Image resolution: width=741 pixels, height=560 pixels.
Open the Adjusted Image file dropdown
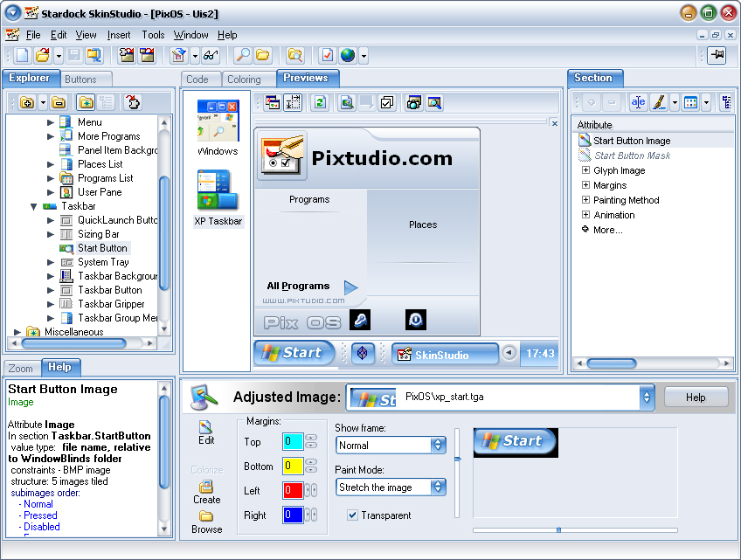point(647,397)
